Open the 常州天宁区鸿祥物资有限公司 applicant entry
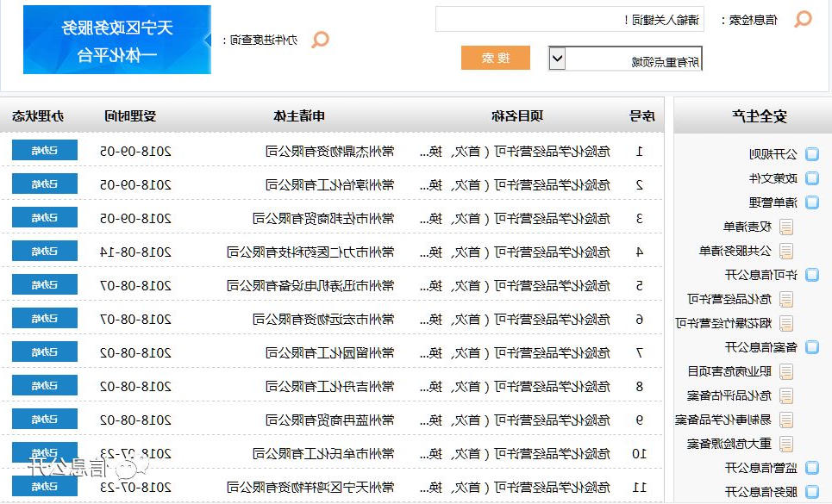832x504 pixels. click(x=311, y=487)
